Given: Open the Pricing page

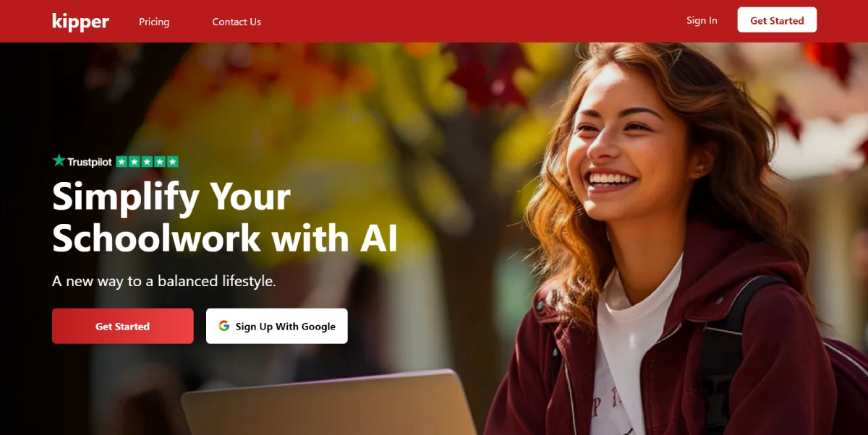Looking at the screenshot, I should point(154,22).
